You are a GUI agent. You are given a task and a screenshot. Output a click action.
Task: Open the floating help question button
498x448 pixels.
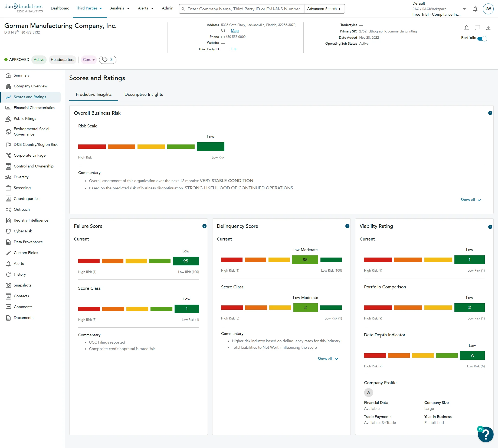point(486,434)
